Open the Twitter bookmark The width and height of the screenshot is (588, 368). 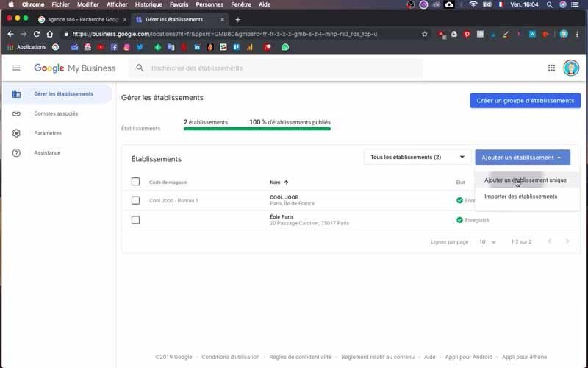click(x=140, y=47)
